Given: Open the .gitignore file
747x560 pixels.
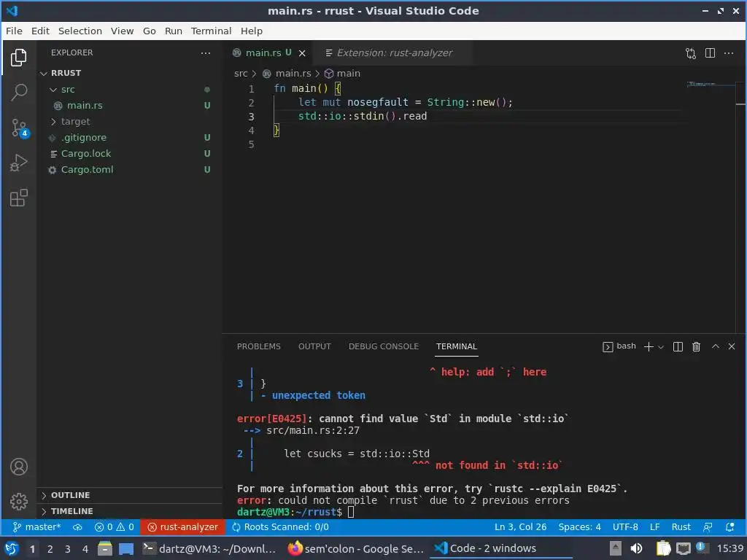Looking at the screenshot, I should click(128, 138).
